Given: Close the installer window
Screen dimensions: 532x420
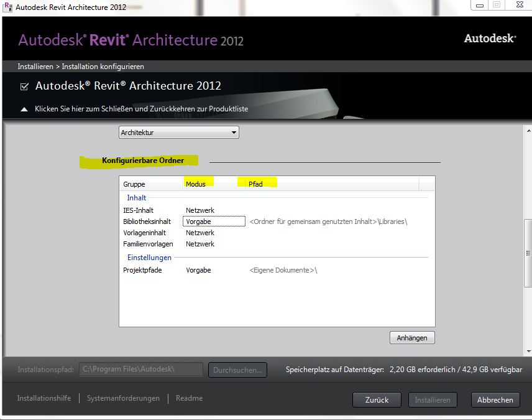Looking at the screenshot, I should coord(520,5).
